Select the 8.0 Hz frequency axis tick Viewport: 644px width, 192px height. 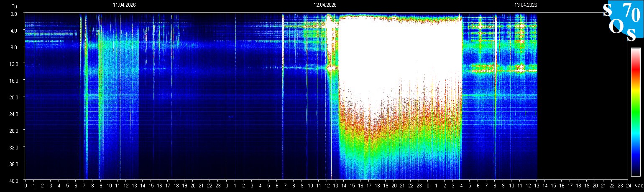(14, 47)
